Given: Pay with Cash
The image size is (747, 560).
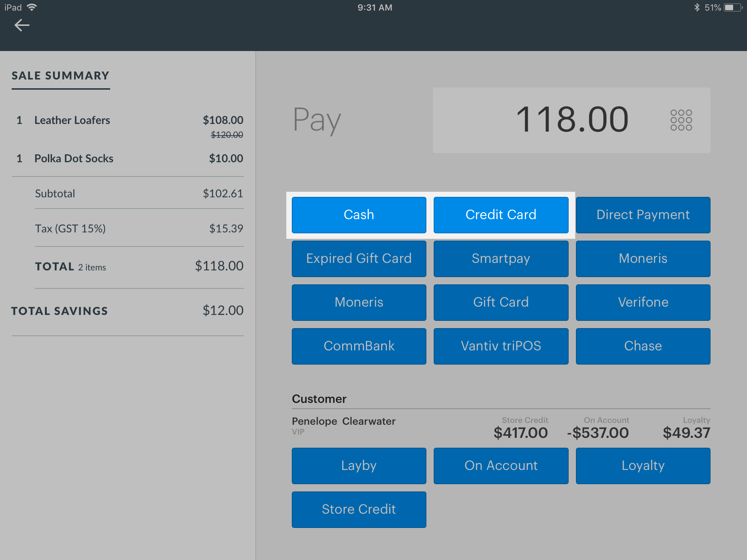Looking at the screenshot, I should pyautogui.click(x=359, y=215).
